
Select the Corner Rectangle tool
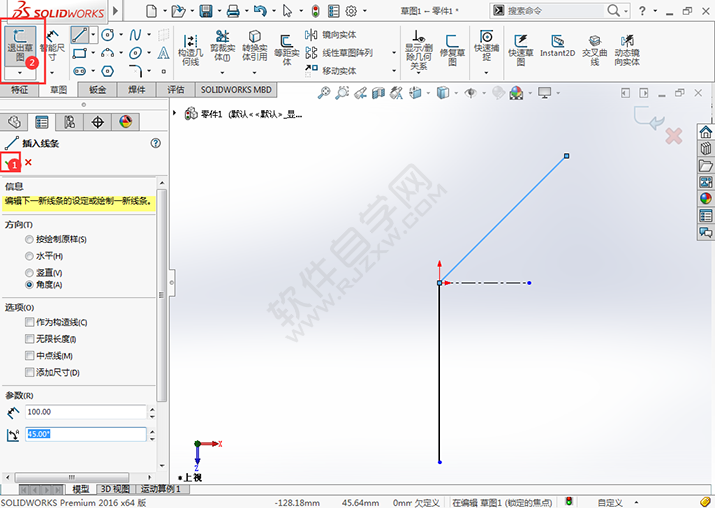[79, 53]
